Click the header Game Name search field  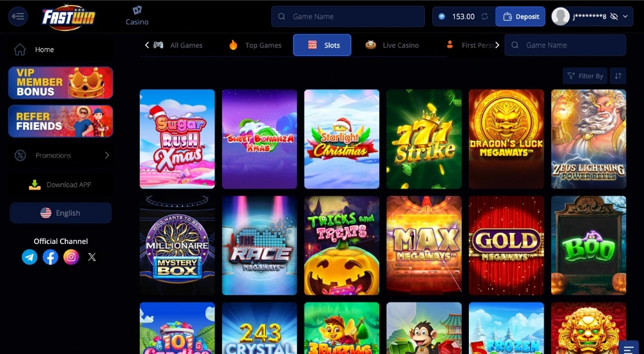click(348, 17)
